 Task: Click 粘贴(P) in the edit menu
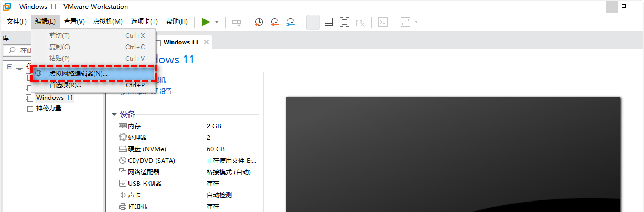click(x=94, y=59)
